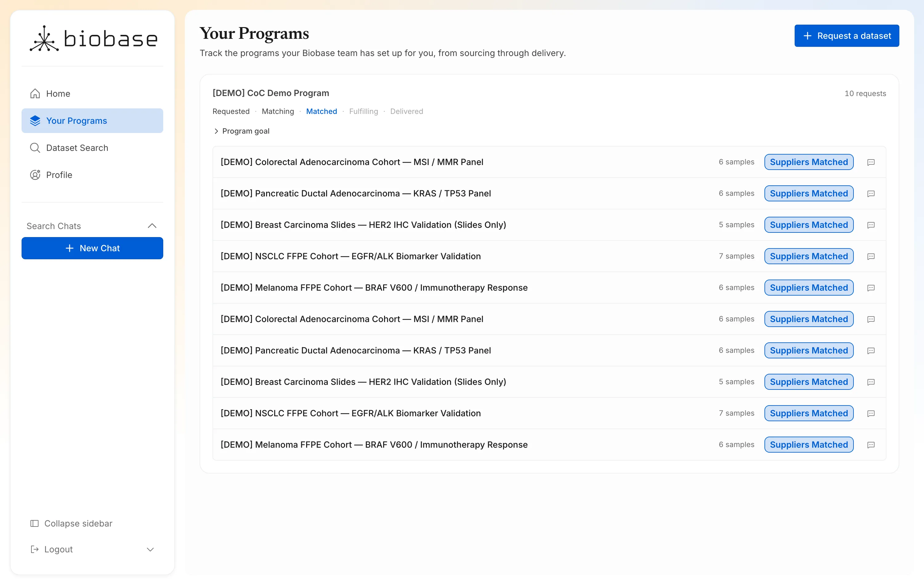
Task: Open last Melanoma FFPE Cohort request
Action: 549,445
